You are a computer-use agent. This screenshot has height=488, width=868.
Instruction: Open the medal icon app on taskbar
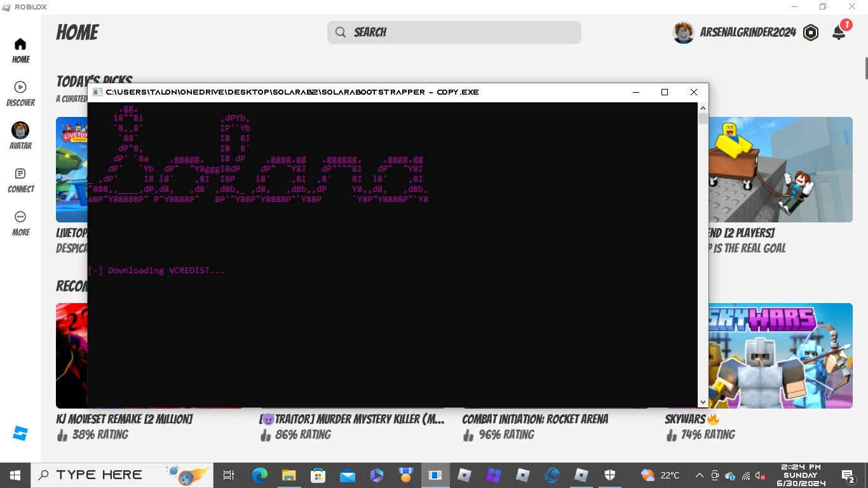point(405,475)
